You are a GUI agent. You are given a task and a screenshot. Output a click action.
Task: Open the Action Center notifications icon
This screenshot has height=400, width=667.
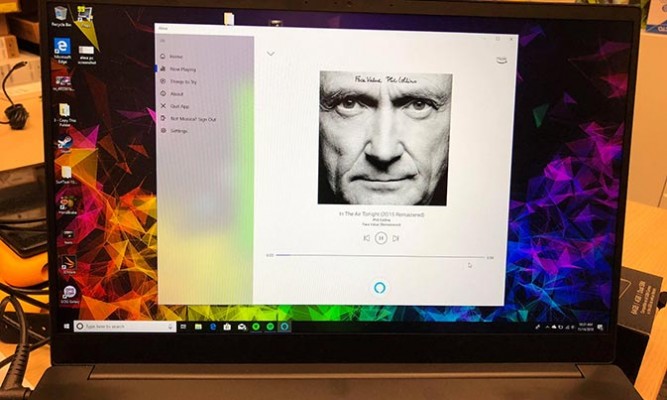point(600,327)
